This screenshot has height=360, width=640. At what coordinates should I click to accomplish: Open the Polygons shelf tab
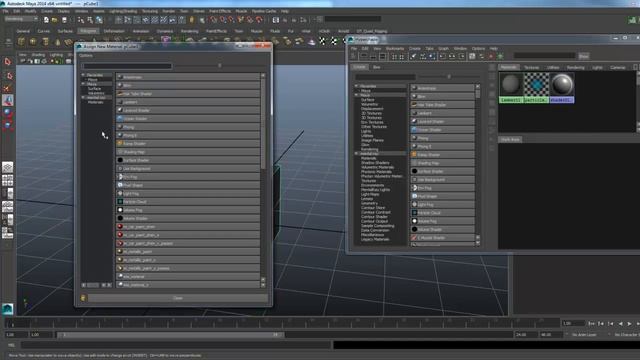(88, 31)
